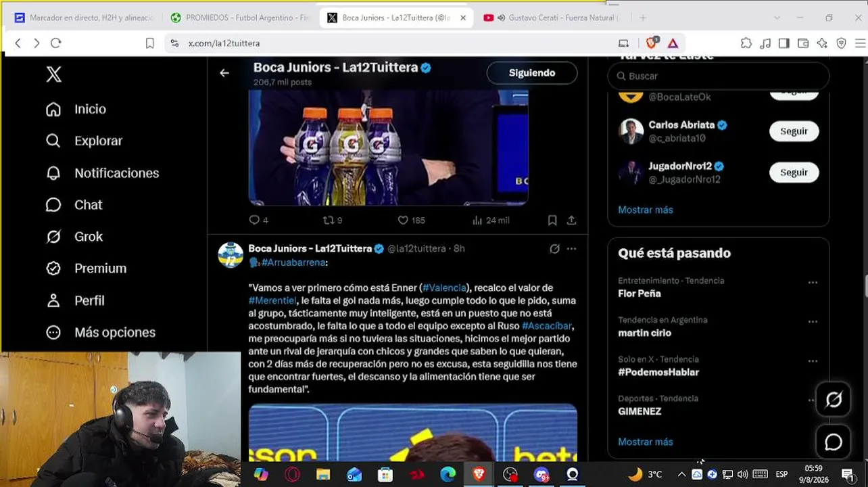Screen dimensions: 868x487
Task: Switch to the PROMIEDOS tab
Action: tap(241, 18)
